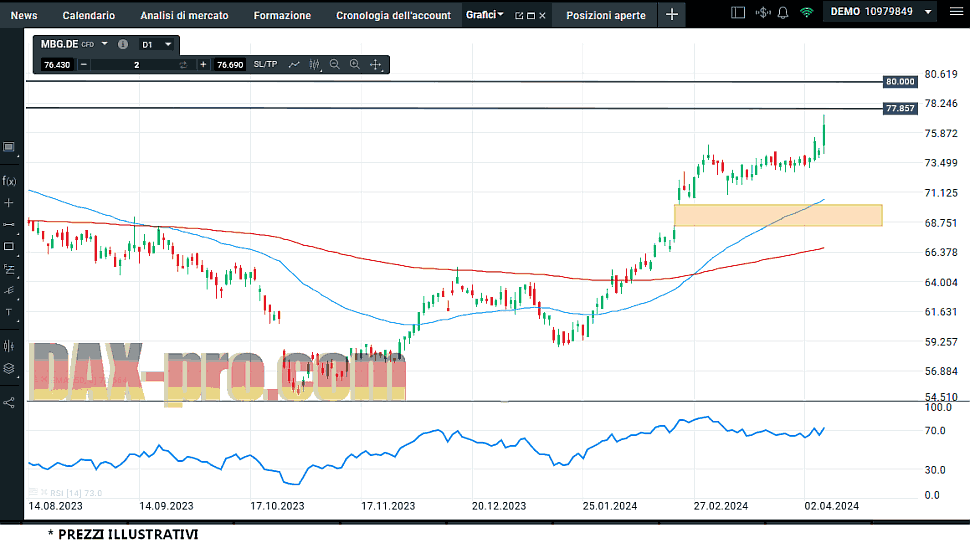This screenshot has width=970, height=543.
Task: Open the MBG.DE symbol dropdown
Action: tap(105, 44)
